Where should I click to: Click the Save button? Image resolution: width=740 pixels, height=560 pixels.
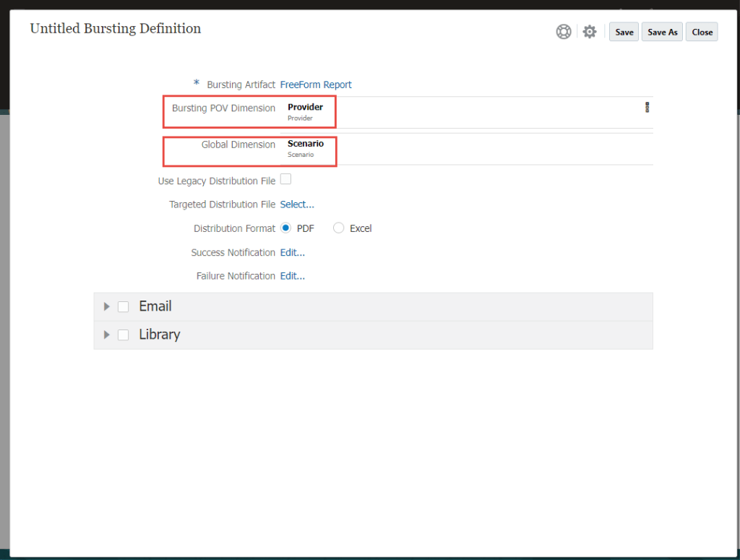tap(624, 32)
